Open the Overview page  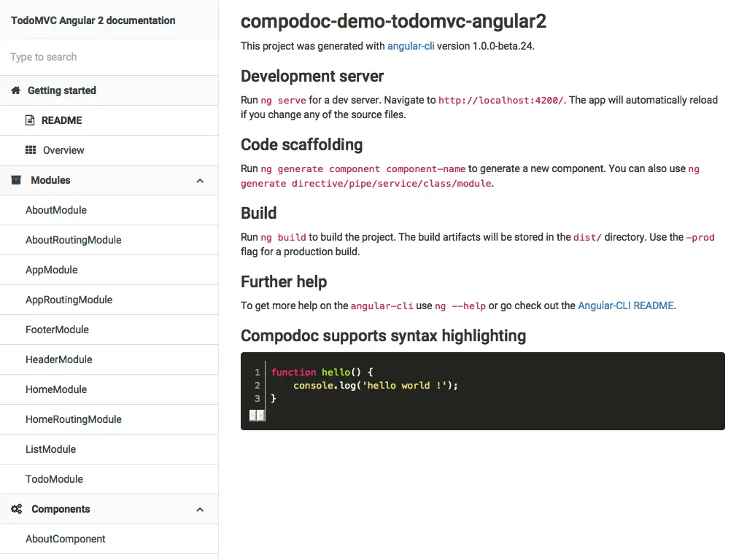(109, 150)
